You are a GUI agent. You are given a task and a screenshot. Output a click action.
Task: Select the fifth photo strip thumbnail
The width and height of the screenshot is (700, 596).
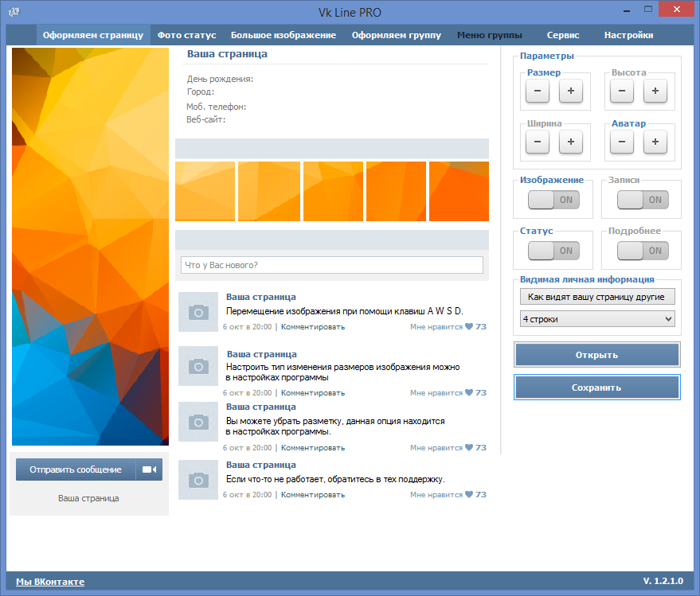click(x=459, y=192)
